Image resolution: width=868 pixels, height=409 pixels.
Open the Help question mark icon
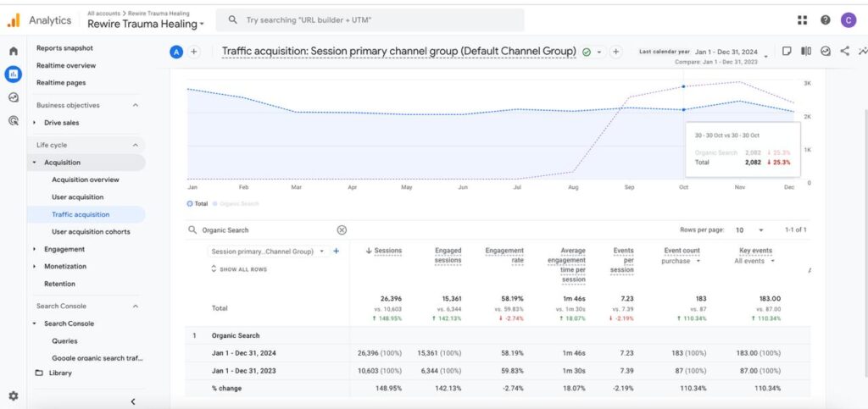(826, 19)
